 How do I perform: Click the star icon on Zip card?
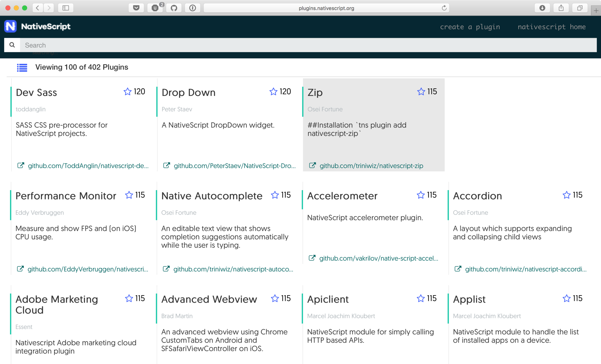[x=421, y=92]
